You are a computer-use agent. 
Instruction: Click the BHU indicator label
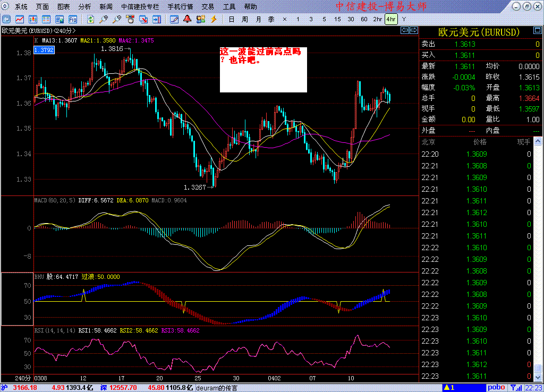(x=39, y=277)
